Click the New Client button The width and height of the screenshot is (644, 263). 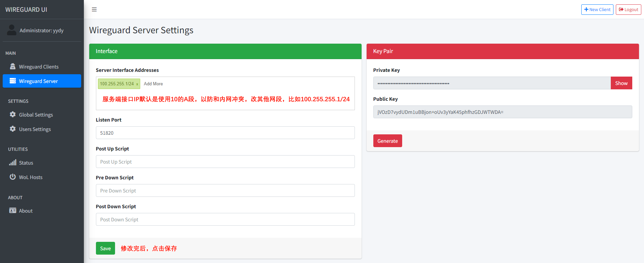point(597,9)
